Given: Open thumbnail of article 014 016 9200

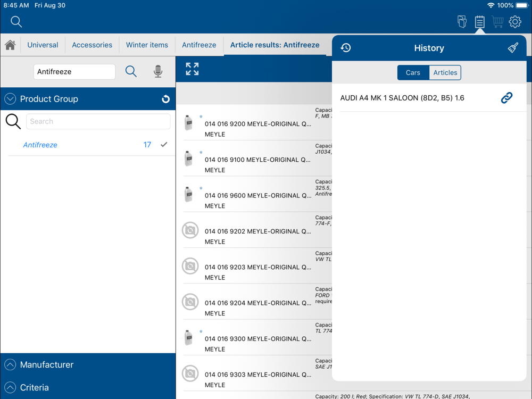Looking at the screenshot, I should (189, 122).
